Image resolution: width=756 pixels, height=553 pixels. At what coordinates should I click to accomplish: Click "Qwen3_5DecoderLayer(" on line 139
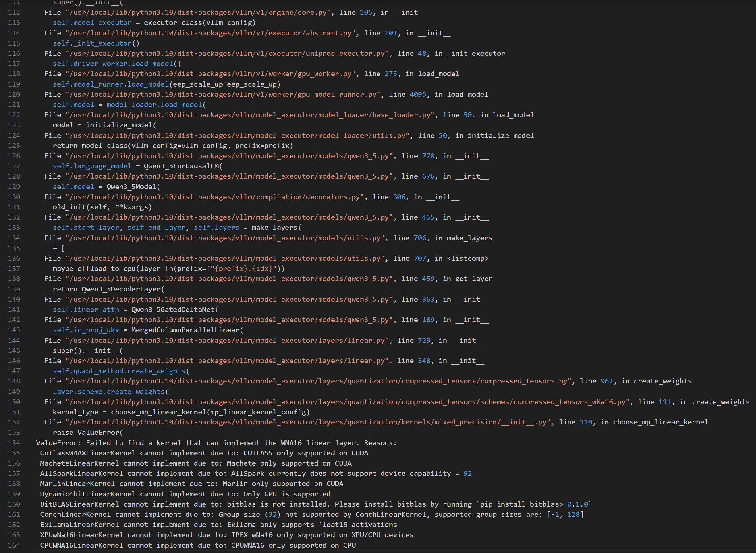[x=123, y=289]
